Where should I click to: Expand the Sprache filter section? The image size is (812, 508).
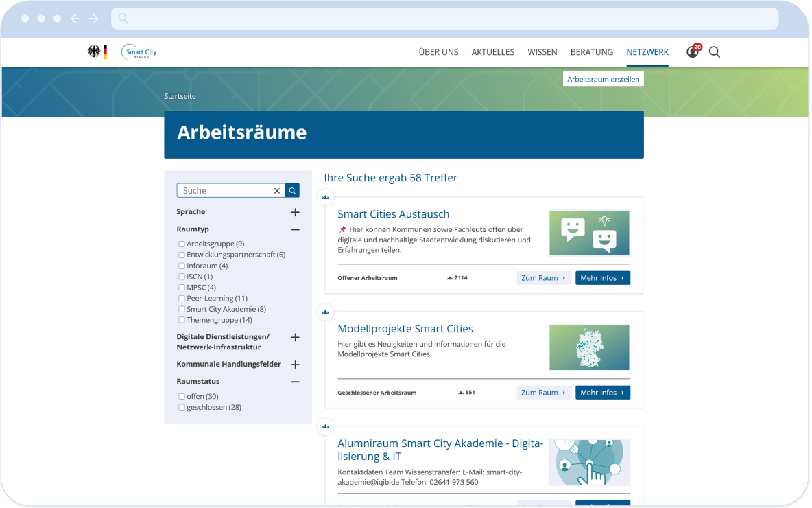(295, 212)
